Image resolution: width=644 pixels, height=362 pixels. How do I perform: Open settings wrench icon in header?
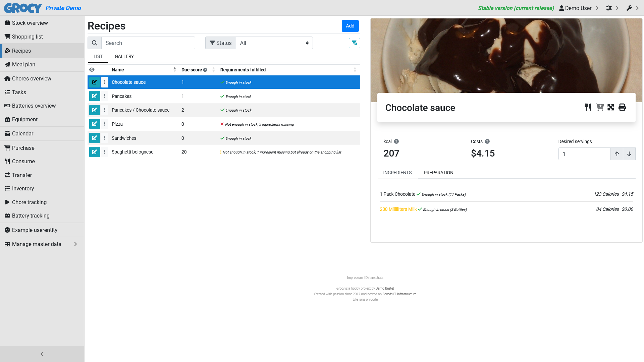click(629, 8)
